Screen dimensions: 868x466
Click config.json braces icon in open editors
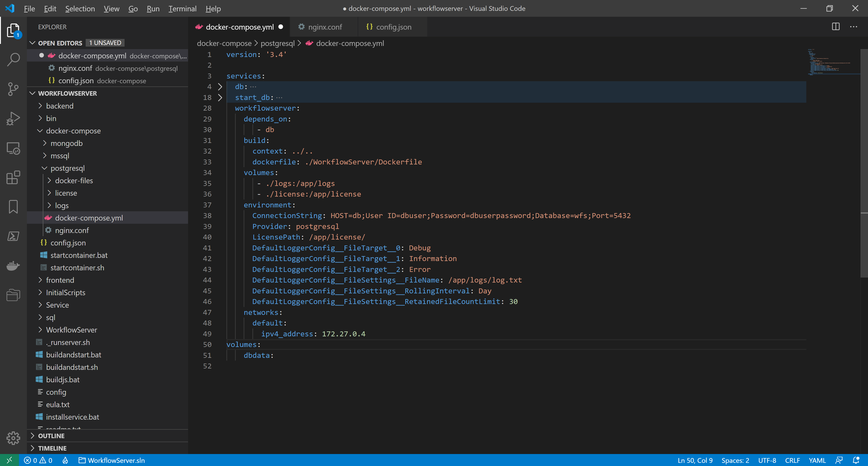coord(52,81)
